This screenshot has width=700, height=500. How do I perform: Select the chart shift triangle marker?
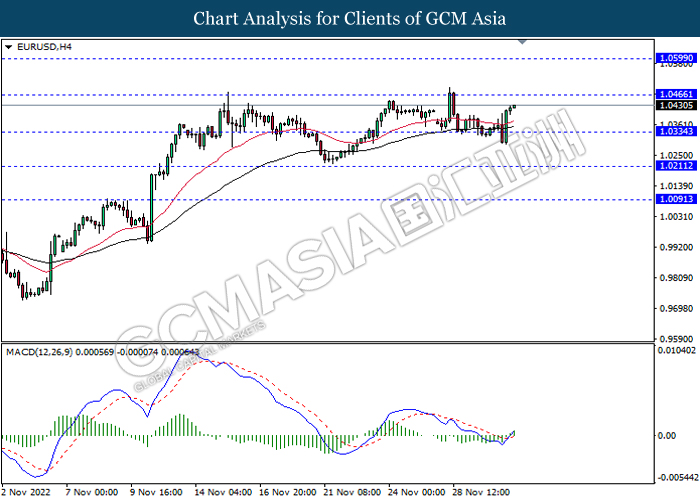pyautogui.click(x=522, y=42)
